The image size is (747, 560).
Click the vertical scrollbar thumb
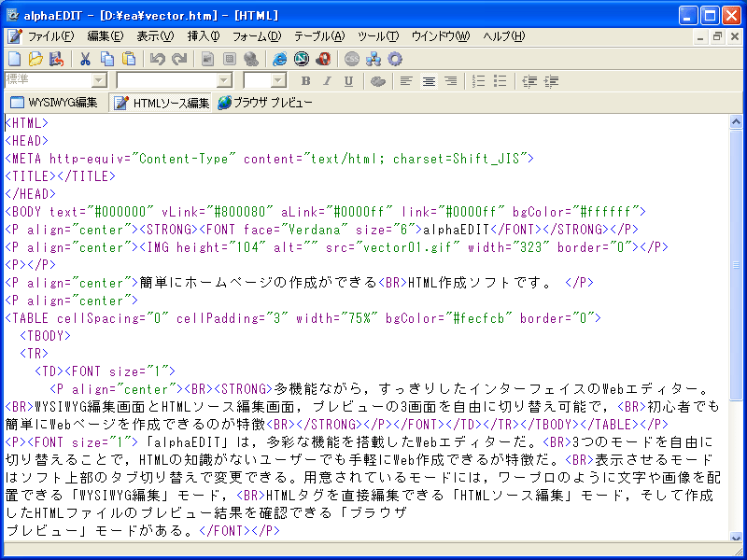coord(736,264)
